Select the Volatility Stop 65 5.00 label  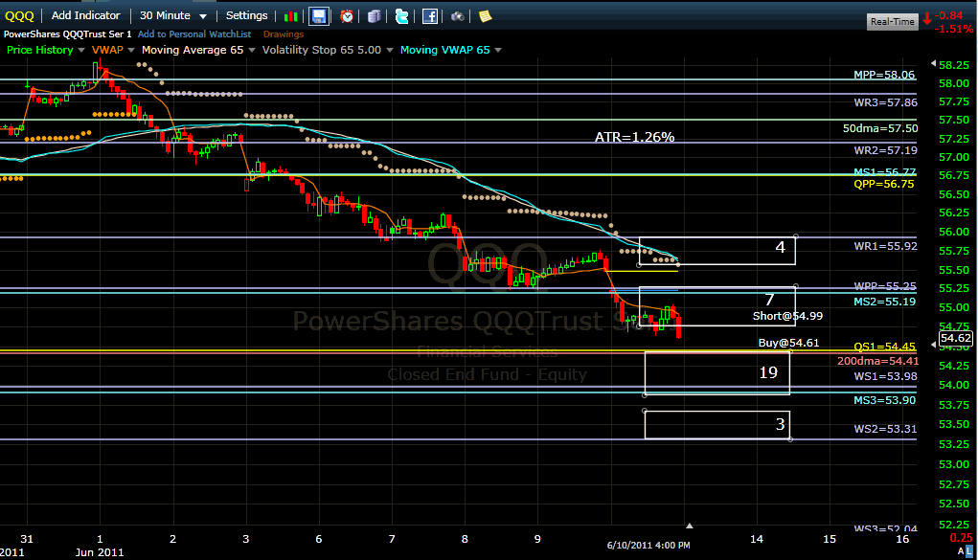[x=321, y=50]
